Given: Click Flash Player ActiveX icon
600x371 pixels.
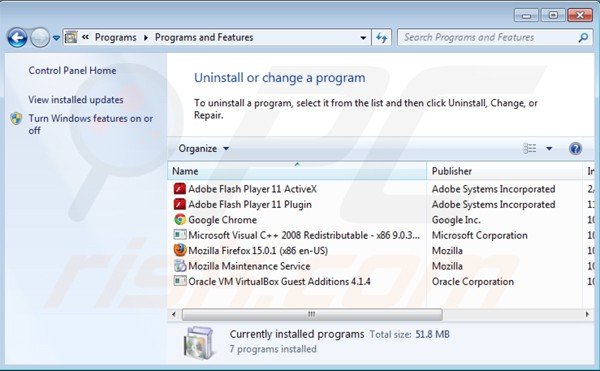Looking at the screenshot, I should click(x=179, y=189).
